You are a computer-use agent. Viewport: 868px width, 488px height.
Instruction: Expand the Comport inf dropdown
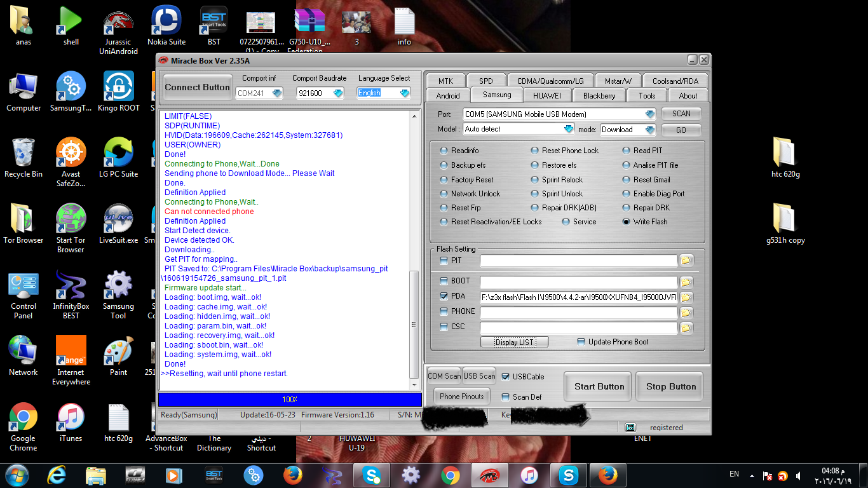(277, 93)
